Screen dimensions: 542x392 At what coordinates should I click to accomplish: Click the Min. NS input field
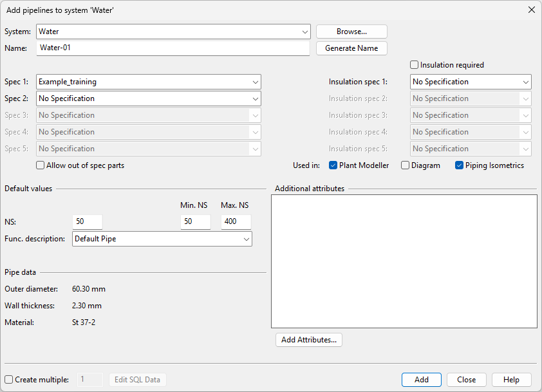coord(195,222)
